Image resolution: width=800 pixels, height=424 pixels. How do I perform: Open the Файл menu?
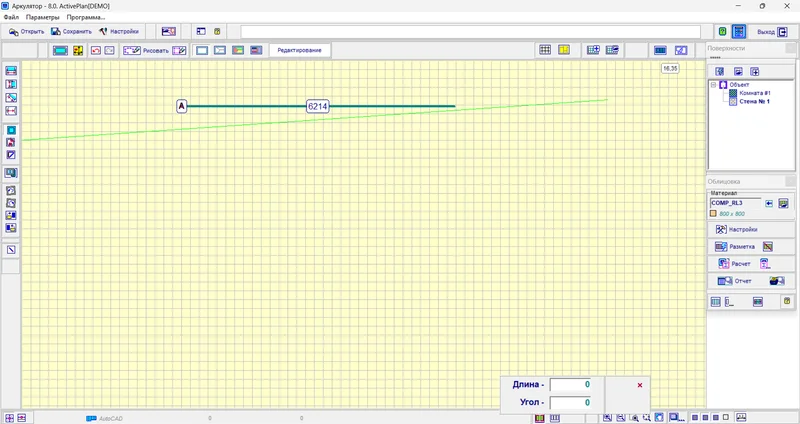[11, 17]
